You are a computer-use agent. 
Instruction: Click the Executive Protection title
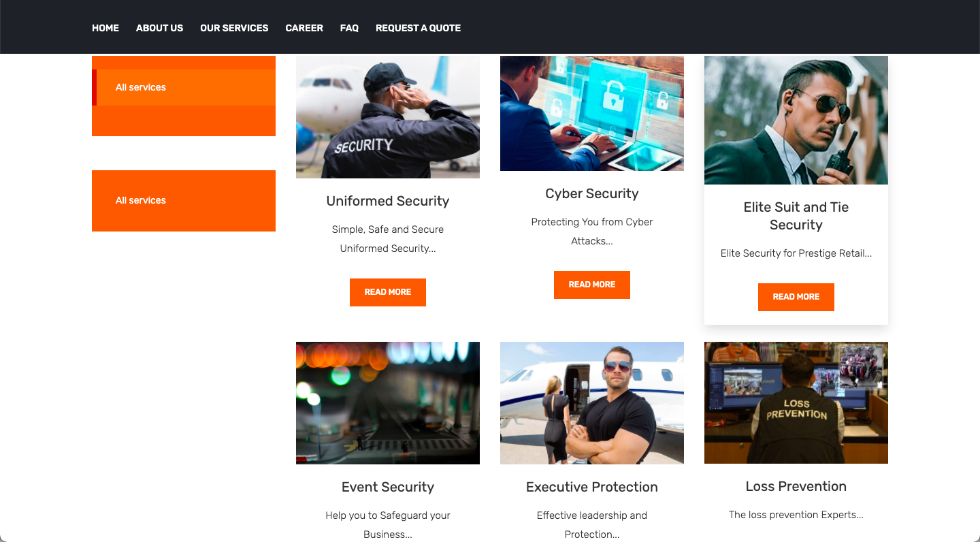tap(592, 487)
